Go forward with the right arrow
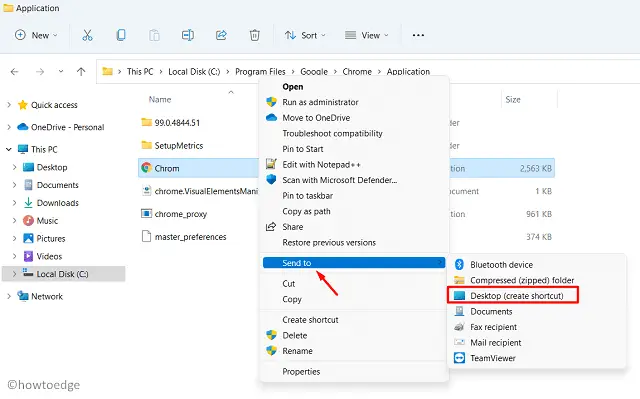This screenshot has width=640, height=399. coord(40,72)
